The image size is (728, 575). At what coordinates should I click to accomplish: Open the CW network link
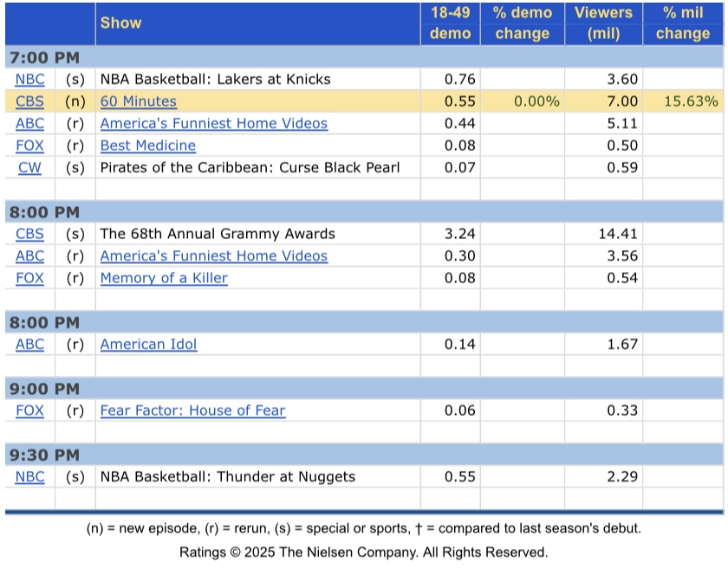[x=29, y=167]
